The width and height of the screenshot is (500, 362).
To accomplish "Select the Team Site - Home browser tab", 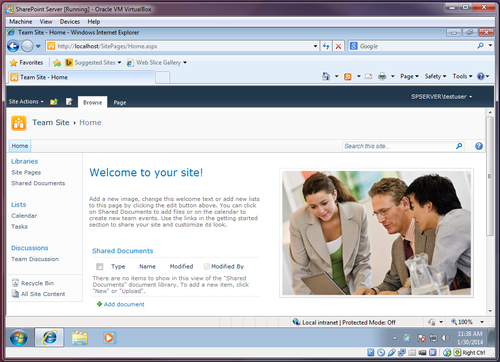I will tap(82, 77).
